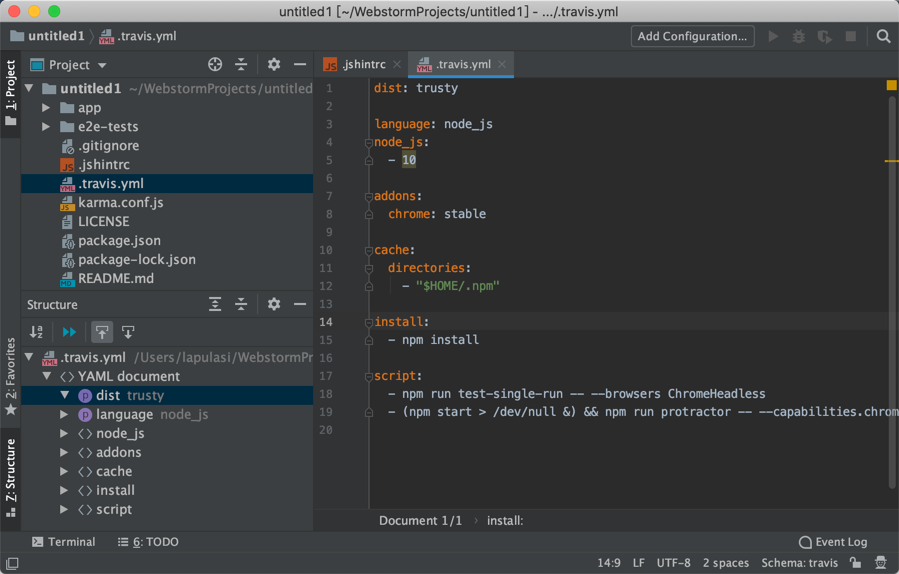Open the 1: Project tool window tab
This screenshot has height=574, width=899.
[x=10, y=93]
